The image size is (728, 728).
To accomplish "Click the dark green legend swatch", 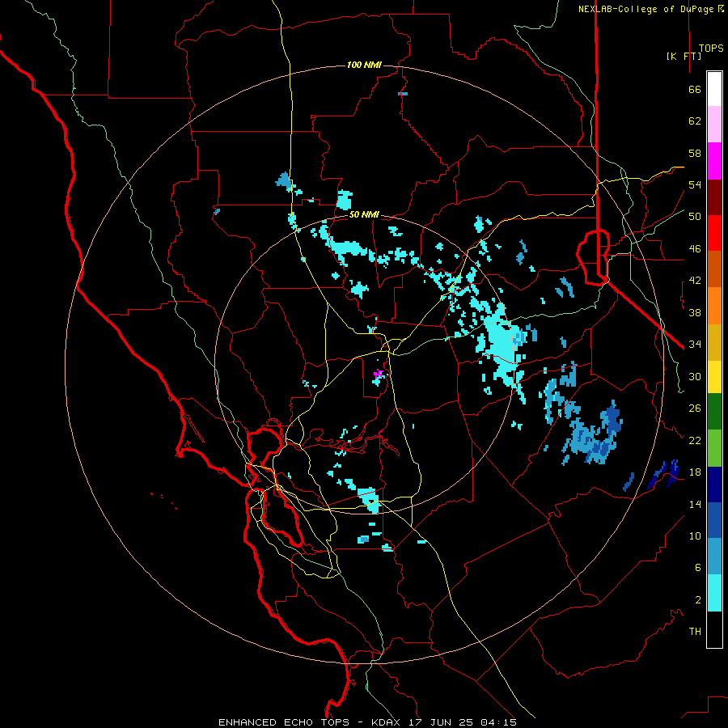I will [714, 412].
